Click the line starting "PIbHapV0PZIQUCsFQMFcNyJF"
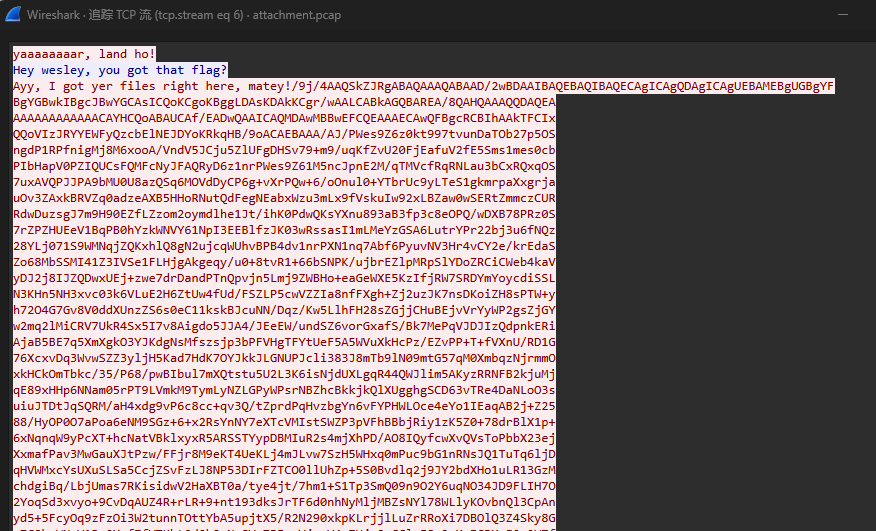Viewport: 876px width, 531px height. 284,166
